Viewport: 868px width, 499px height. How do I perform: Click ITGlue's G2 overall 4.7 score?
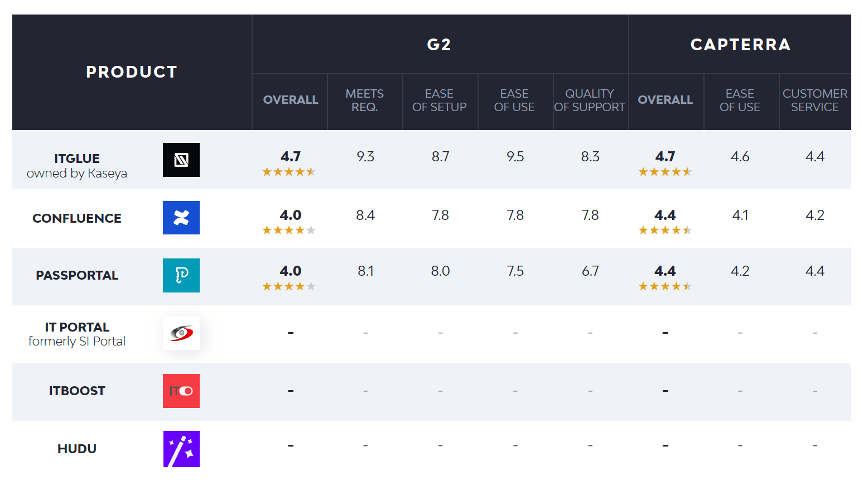[291, 157]
